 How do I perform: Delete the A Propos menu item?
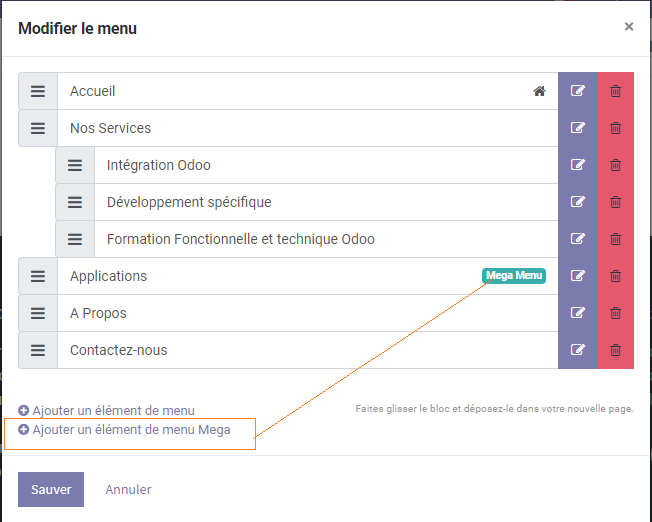point(615,313)
